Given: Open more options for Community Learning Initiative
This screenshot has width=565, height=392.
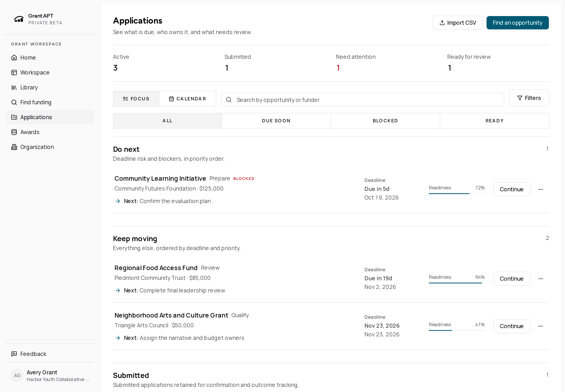Looking at the screenshot, I should pos(541,189).
